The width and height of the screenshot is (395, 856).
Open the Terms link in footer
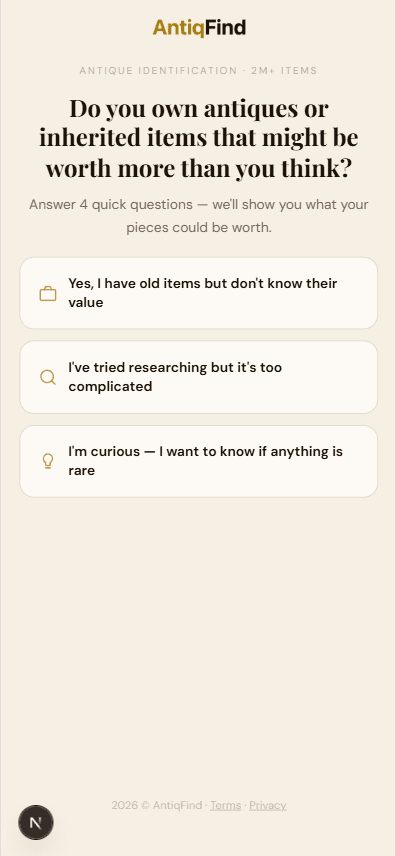(225, 805)
